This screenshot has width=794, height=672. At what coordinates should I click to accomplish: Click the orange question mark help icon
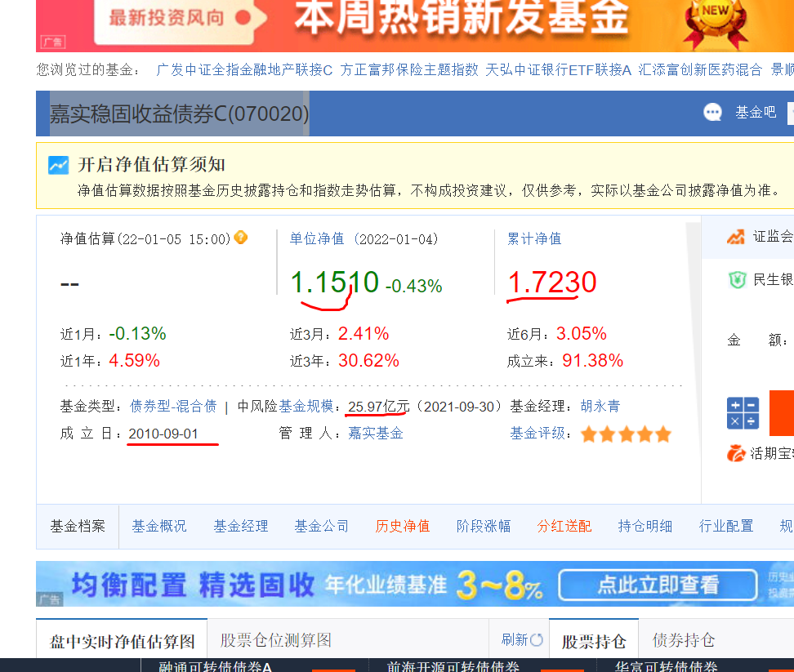point(241,237)
